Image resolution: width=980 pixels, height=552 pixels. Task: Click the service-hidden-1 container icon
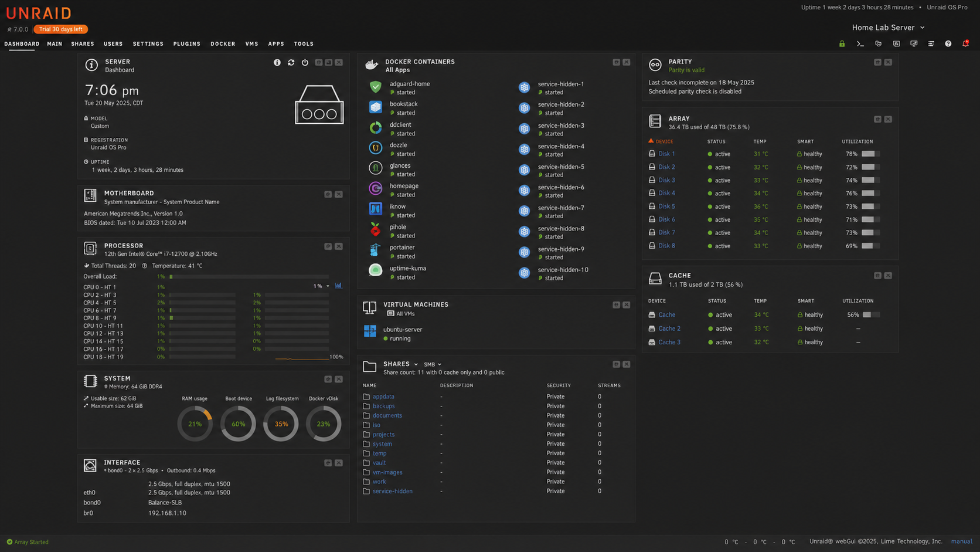click(525, 87)
